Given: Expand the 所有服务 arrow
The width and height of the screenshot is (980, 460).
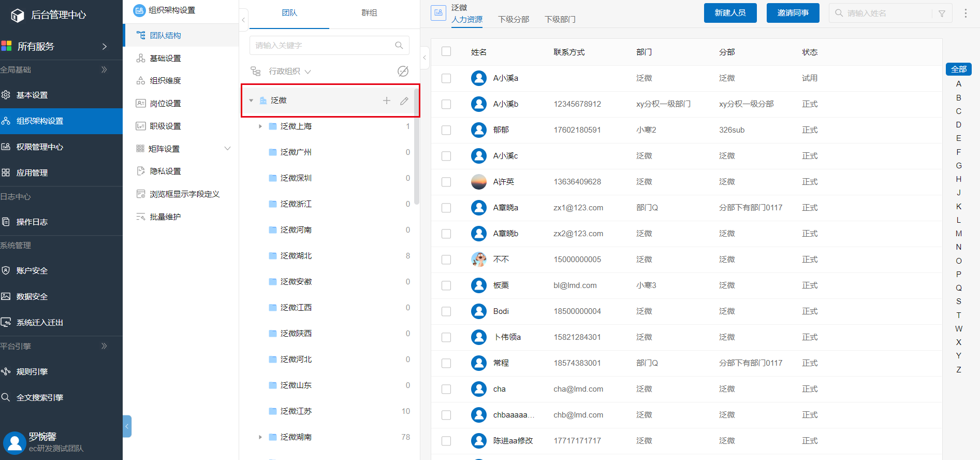Looking at the screenshot, I should coord(105,46).
